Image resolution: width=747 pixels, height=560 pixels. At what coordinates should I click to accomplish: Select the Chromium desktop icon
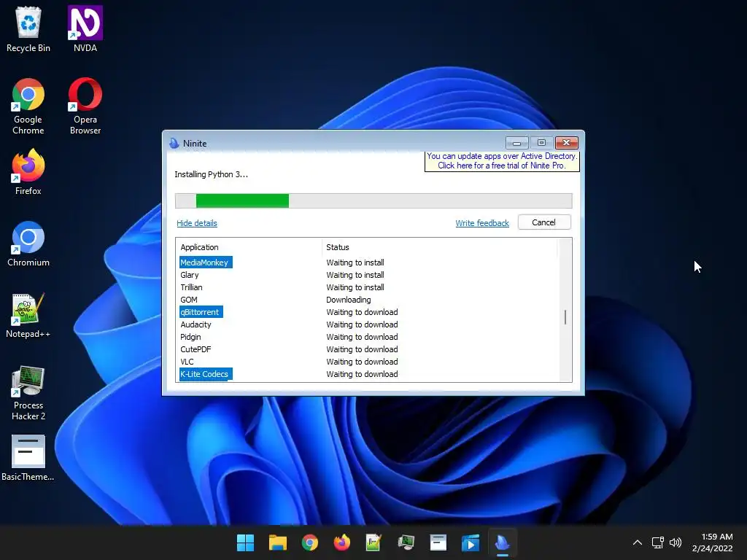point(28,244)
